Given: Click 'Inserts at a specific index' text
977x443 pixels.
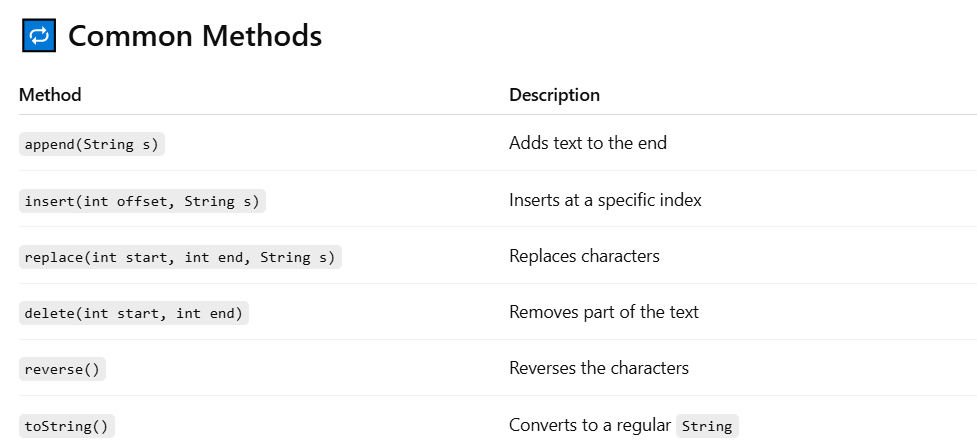Looking at the screenshot, I should (605, 200).
